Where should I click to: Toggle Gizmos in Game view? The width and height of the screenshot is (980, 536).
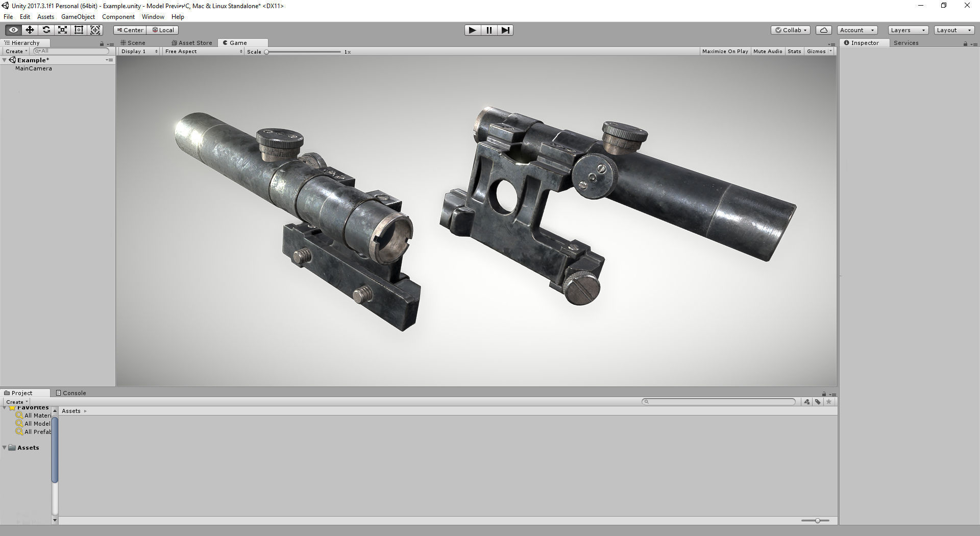pos(816,52)
